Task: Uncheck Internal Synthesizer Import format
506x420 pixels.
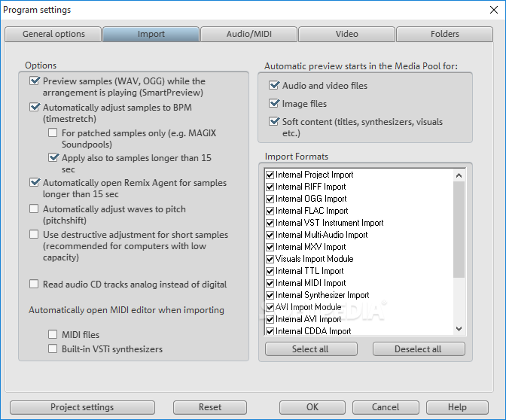Action: pyautogui.click(x=270, y=295)
